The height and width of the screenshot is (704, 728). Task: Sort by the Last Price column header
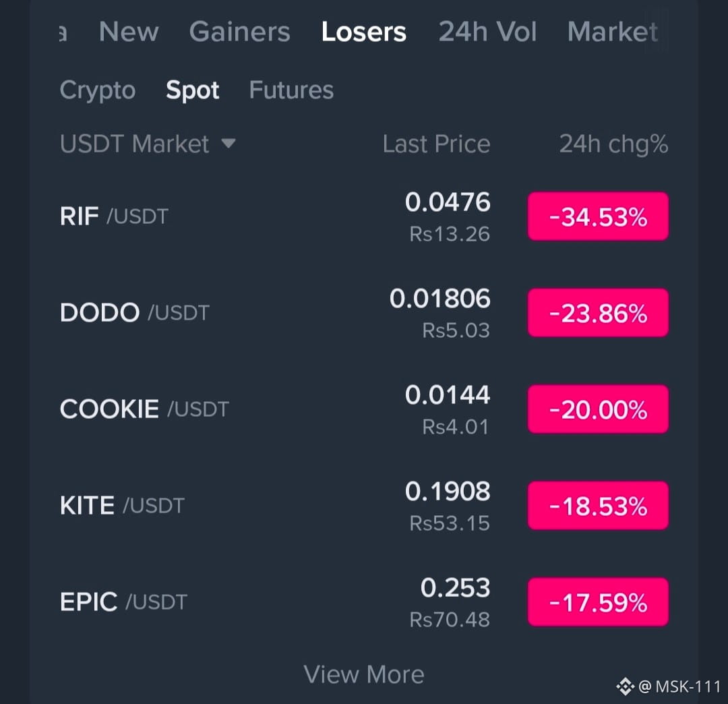(x=436, y=144)
